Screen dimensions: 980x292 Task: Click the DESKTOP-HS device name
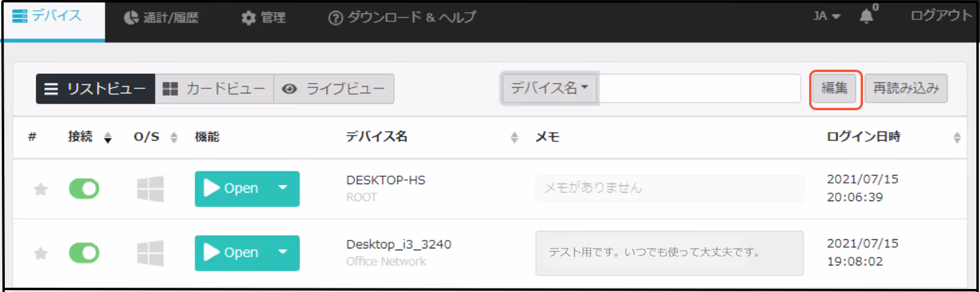click(386, 180)
